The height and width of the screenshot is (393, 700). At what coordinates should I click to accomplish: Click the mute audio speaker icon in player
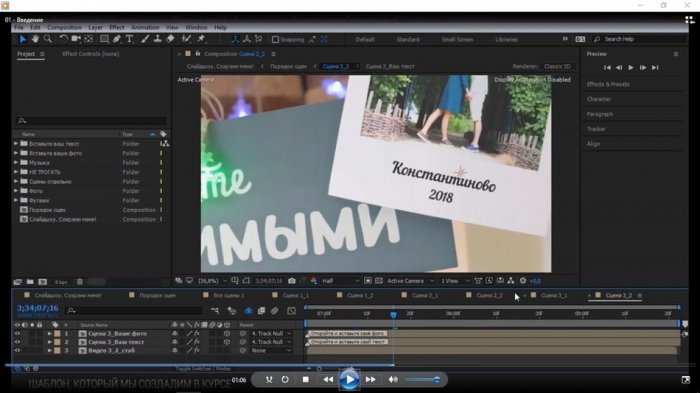click(393, 380)
